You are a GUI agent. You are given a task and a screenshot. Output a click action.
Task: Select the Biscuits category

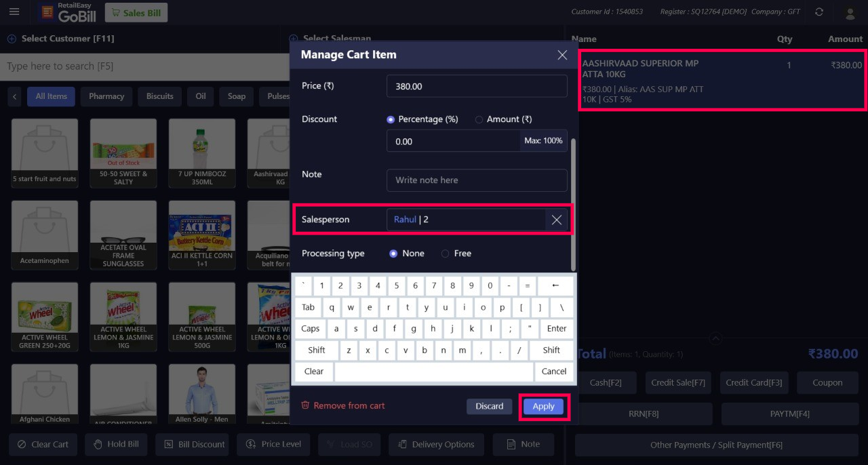[160, 96]
